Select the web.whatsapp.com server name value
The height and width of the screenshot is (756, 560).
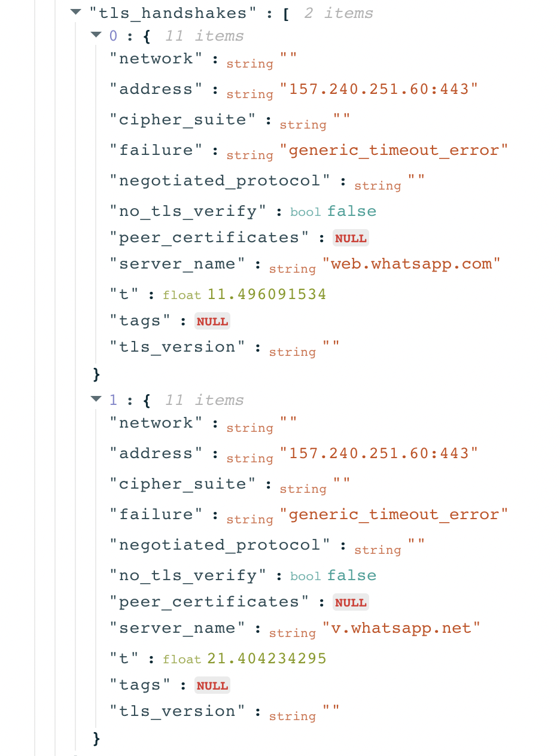coord(412,263)
